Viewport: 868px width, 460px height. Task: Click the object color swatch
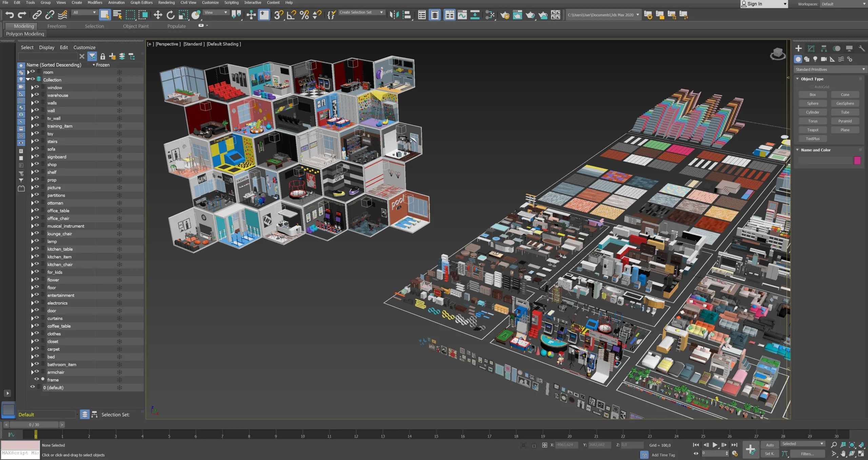857,160
